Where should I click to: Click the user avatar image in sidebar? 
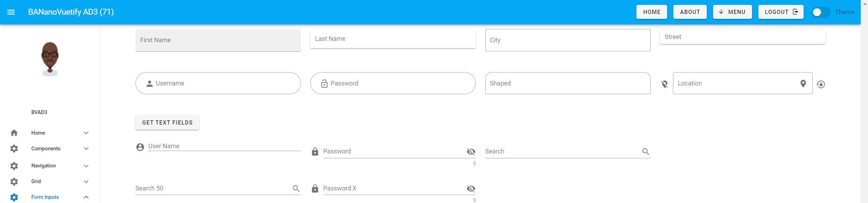tap(50, 59)
